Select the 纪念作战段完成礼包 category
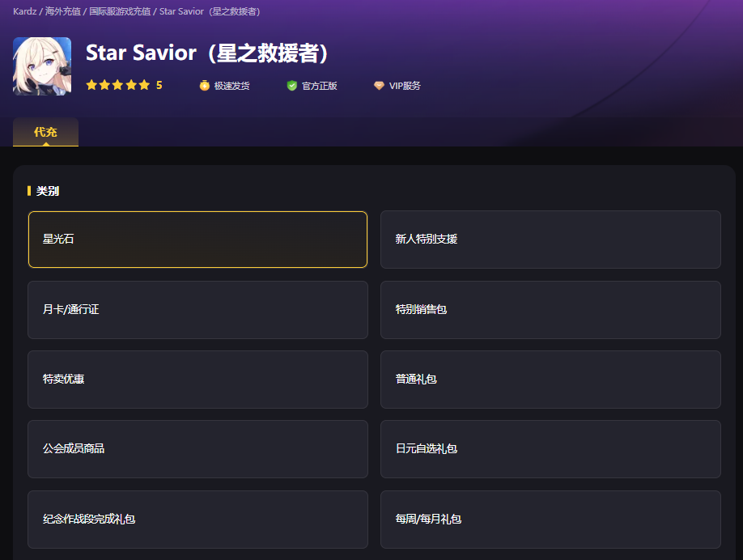This screenshot has width=743, height=560. [x=197, y=520]
